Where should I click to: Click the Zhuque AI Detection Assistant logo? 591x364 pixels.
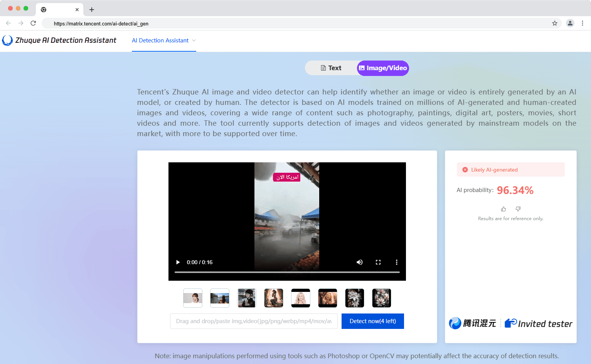(59, 40)
